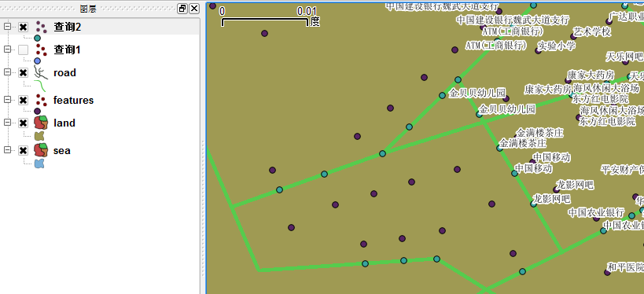Hide the road layer using its checkbox
This screenshot has height=294, width=644.
click(24, 72)
